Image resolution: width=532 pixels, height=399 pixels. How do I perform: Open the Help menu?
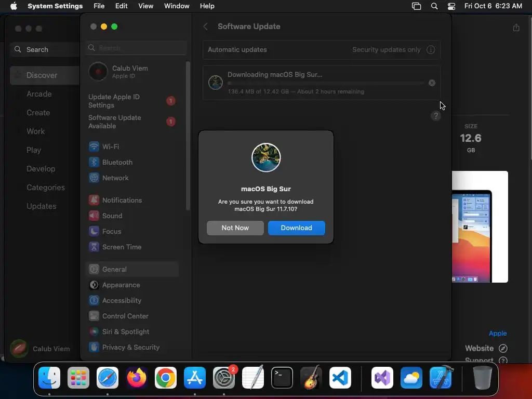(207, 6)
